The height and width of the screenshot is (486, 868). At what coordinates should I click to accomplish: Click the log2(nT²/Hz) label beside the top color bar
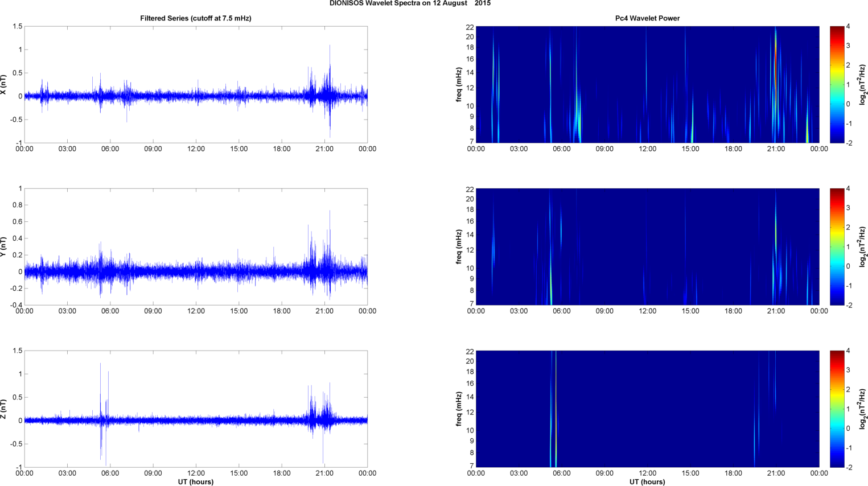(x=863, y=85)
